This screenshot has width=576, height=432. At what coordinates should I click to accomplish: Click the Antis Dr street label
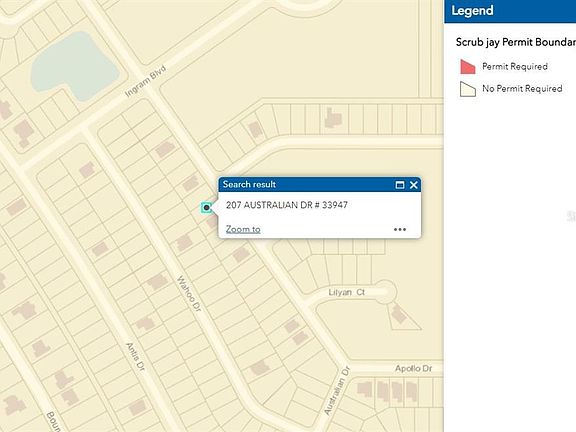(x=135, y=356)
